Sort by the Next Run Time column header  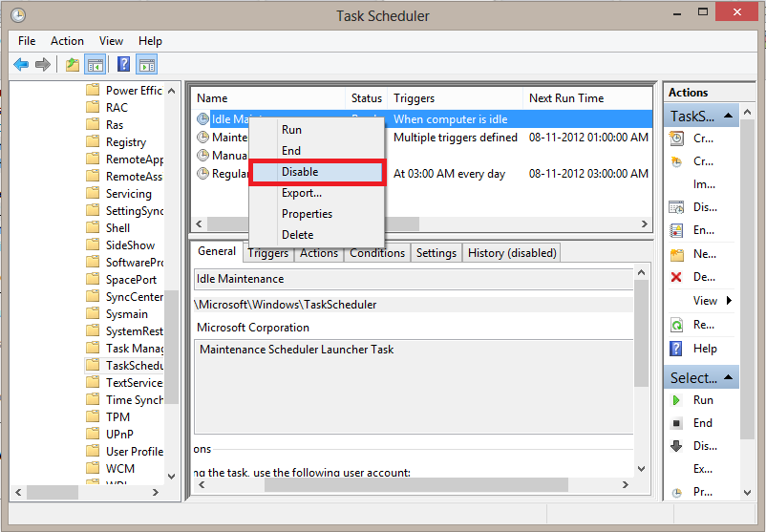click(x=587, y=98)
